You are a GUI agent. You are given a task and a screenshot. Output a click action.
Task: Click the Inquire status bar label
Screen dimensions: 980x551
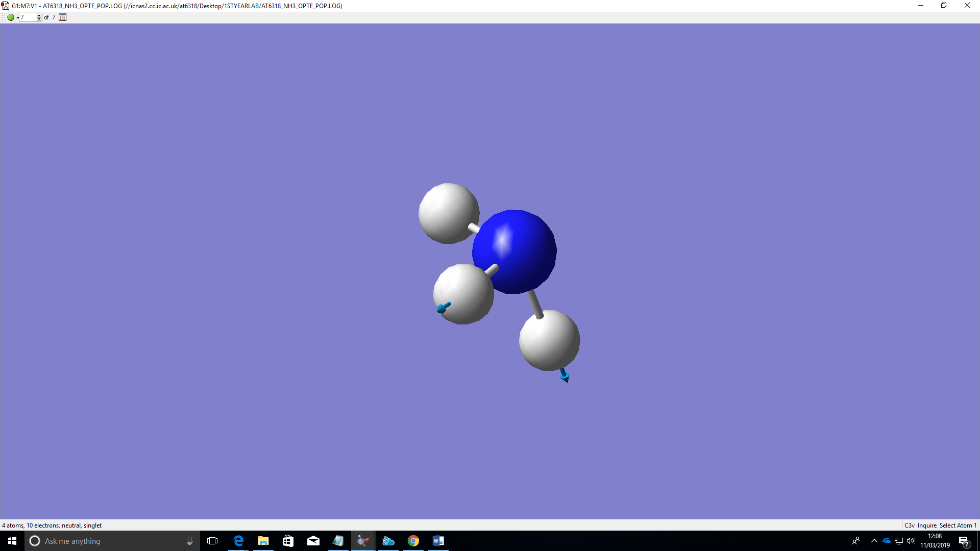(x=927, y=525)
